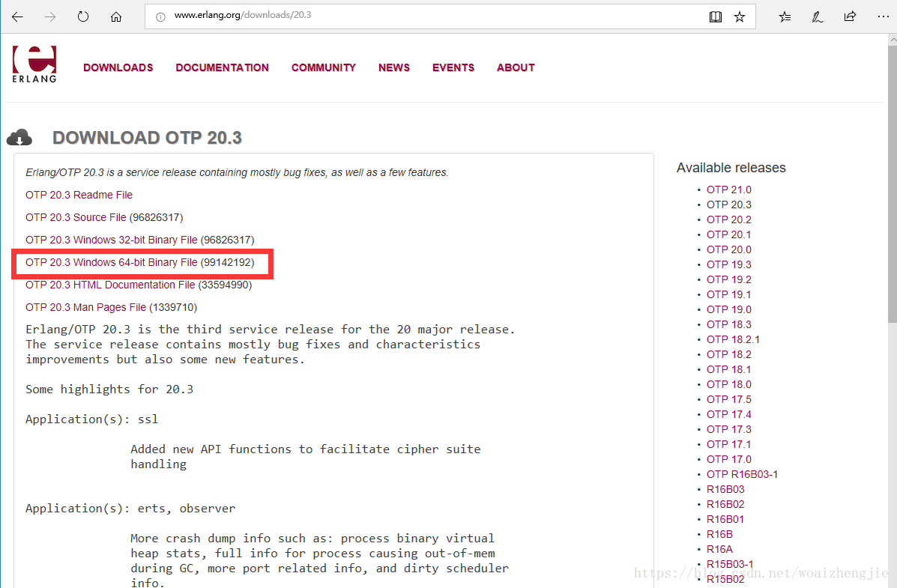Select R16B03 release
Viewport: 897px width, 588px height.
(725, 489)
